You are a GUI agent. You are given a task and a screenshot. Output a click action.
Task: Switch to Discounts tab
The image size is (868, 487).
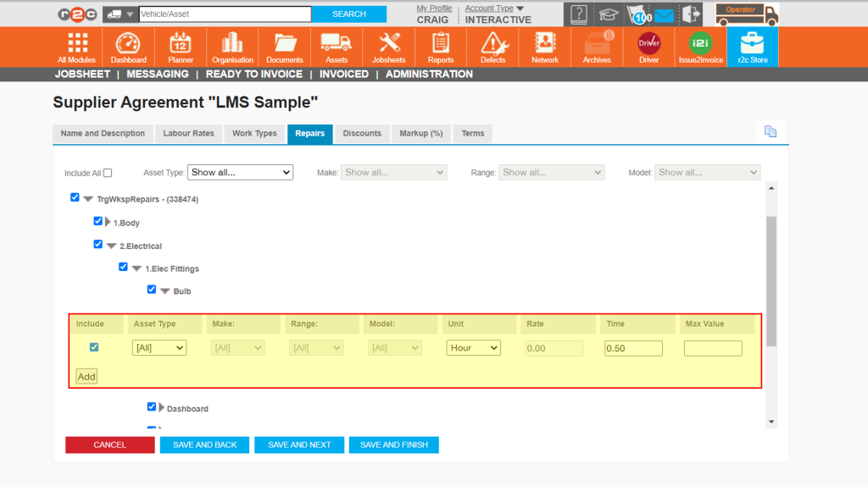pyautogui.click(x=362, y=133)
